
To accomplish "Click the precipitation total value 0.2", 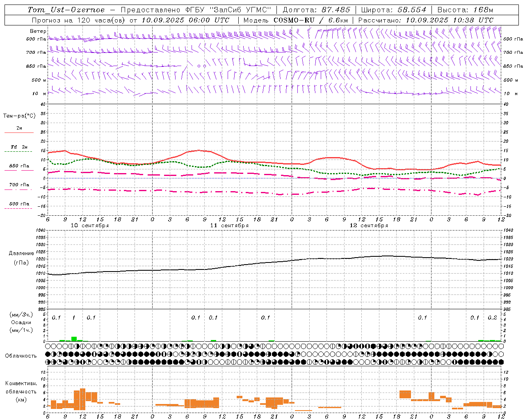I will (492, 317).
